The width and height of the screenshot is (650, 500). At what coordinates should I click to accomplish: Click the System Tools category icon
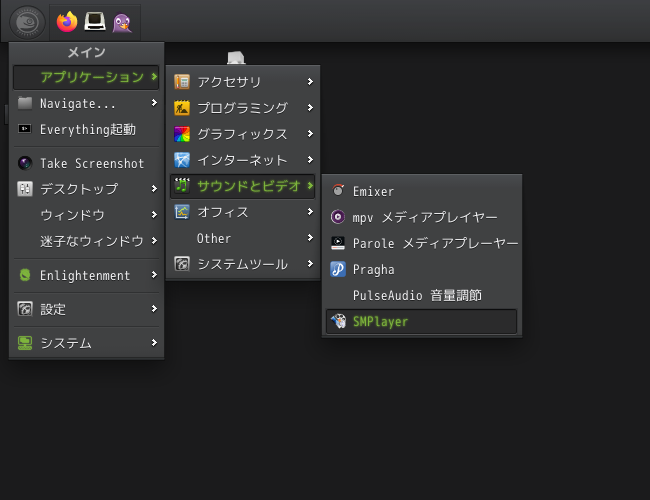pos(182,264)
